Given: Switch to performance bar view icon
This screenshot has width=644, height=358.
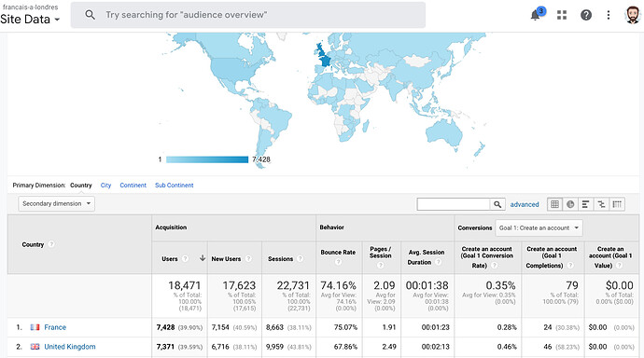Looking at the screenshot, I should 586,204.
